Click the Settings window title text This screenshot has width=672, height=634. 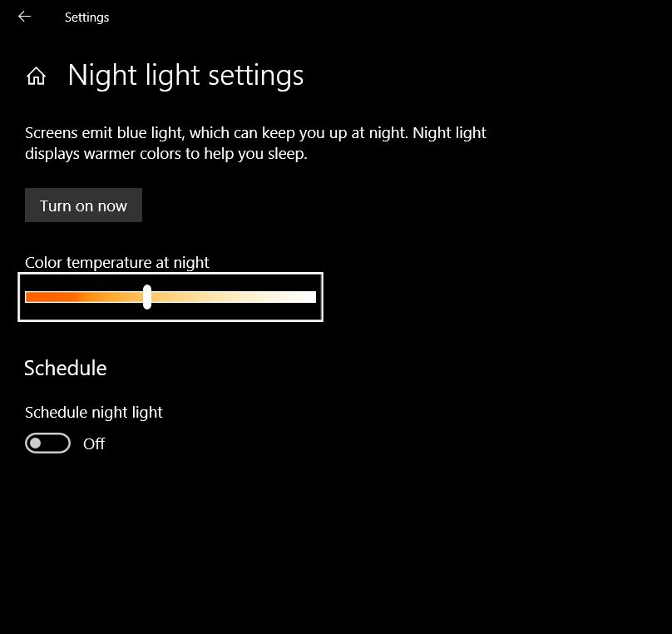click(87, 17)
